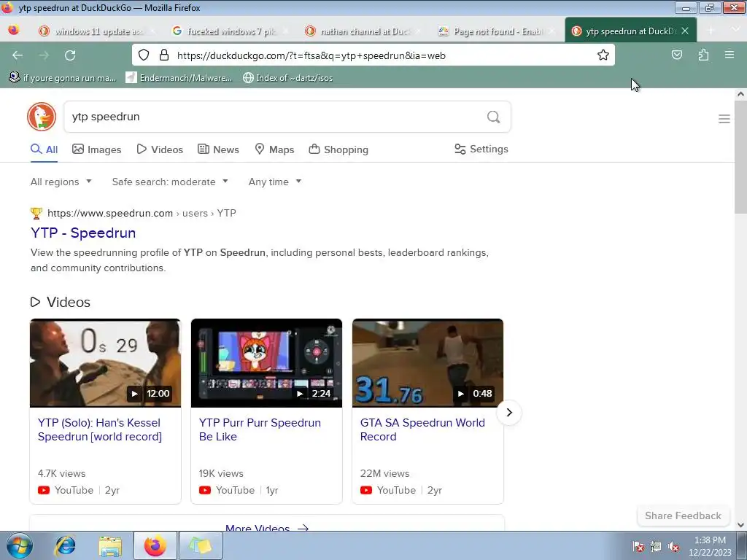This screenshot has width=747, height=560.
Task: Open Windows Explorer from the taskbar
Action: pyautogui.click(x=110, y=545)
